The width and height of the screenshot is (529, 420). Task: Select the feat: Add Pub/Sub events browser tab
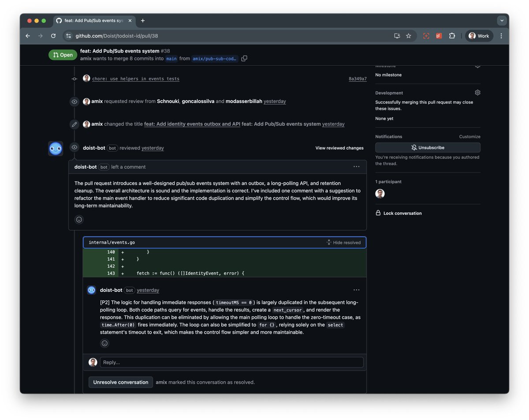pos(93,21)
